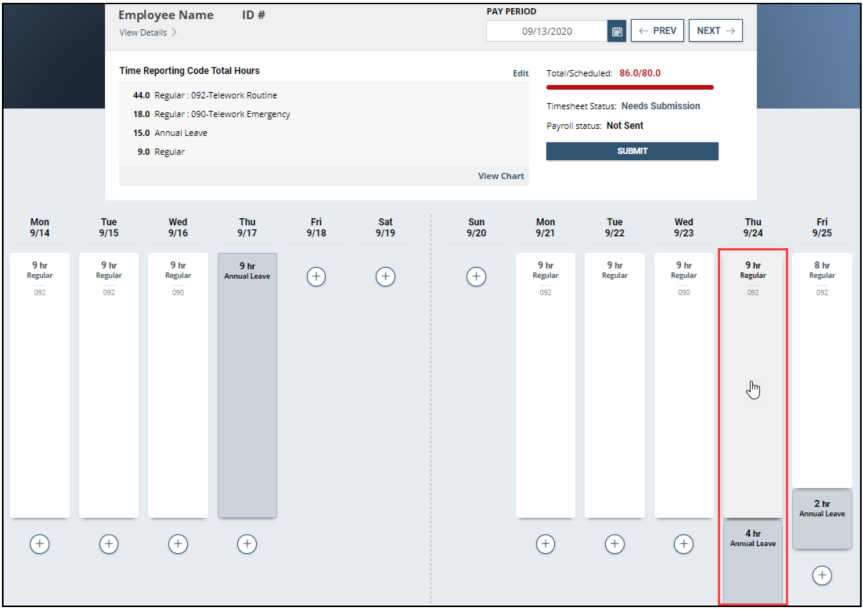Click the pay period date field
The height and width of the screenshot is (609, 863).
546,31
